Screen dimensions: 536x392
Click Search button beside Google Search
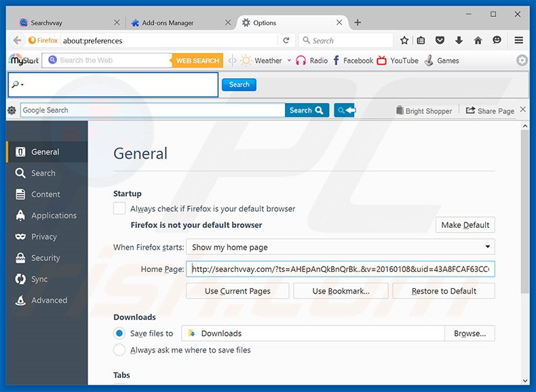click(307, 110)
